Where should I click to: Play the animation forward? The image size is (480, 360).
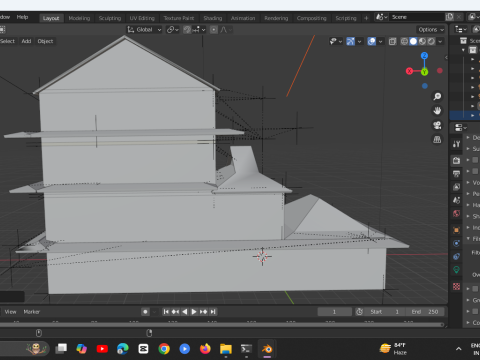tap(194, 312)
